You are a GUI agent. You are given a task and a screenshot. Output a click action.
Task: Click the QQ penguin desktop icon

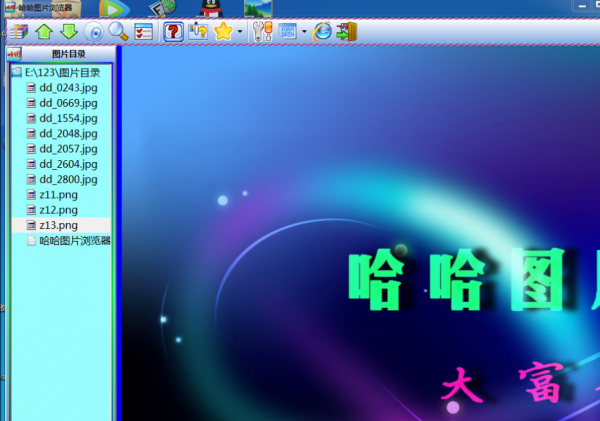click(x=211, y=8)
